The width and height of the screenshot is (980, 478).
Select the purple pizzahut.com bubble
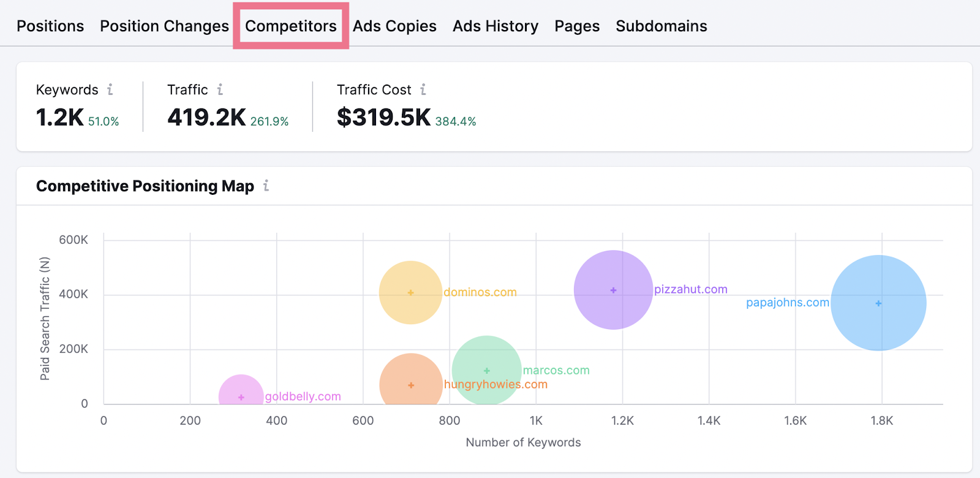pos(613,290)
